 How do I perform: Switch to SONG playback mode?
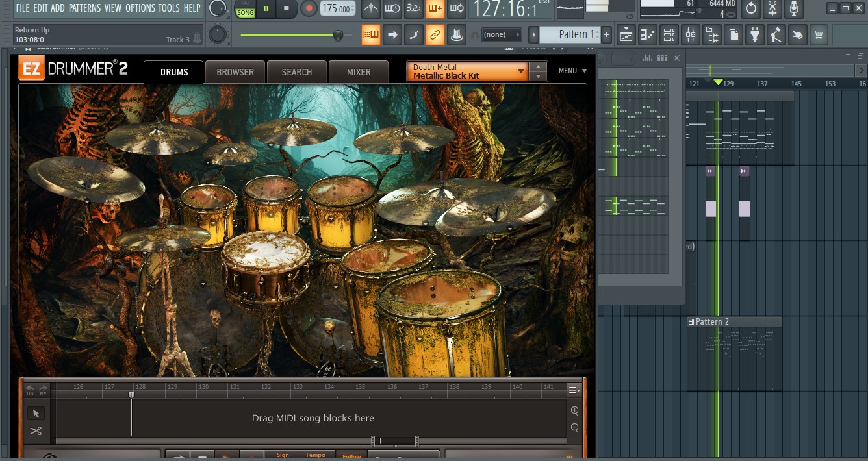point(245,12)
